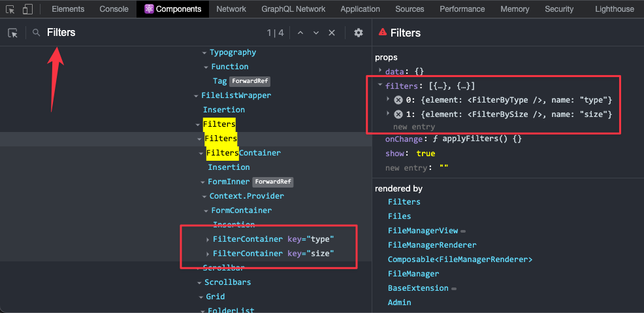
Task: Remove filters entry 1 with x icon
Action: [x=398, y=114]
